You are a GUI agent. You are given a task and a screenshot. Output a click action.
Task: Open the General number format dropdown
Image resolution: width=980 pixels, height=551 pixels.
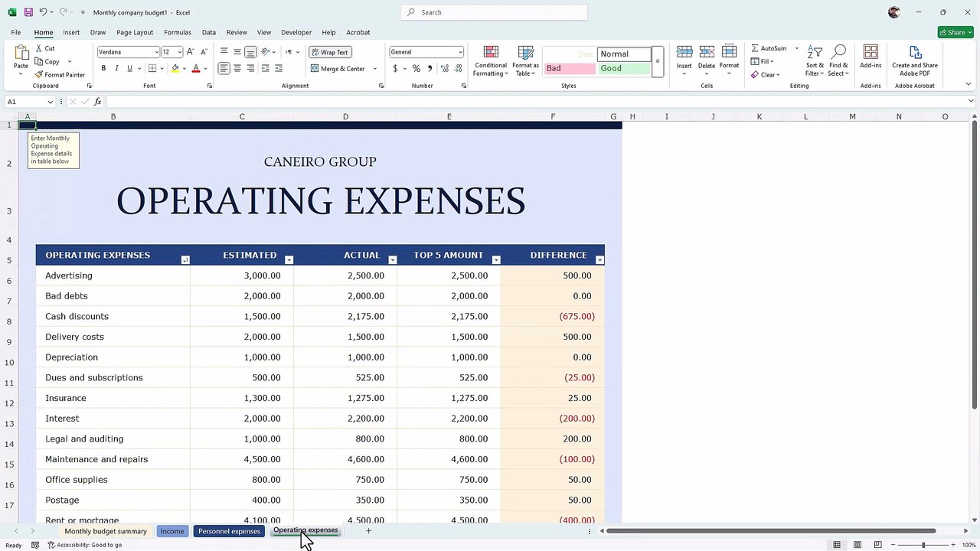tap(460, 52)
